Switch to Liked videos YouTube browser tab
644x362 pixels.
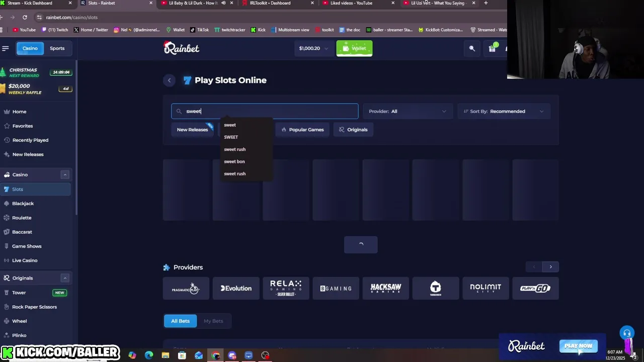point(355,3)
